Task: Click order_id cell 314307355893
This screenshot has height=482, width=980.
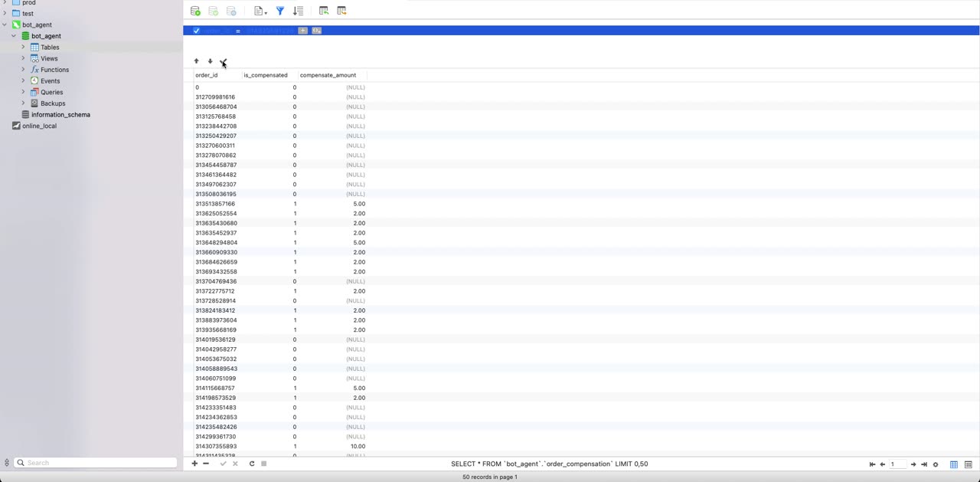Action: [216, 446]
